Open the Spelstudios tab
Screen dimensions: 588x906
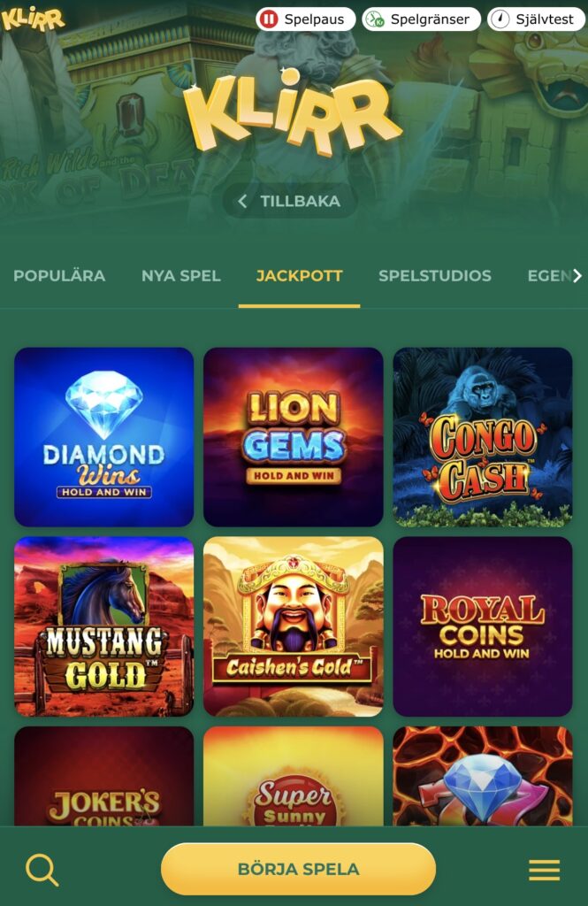[435, 276]
